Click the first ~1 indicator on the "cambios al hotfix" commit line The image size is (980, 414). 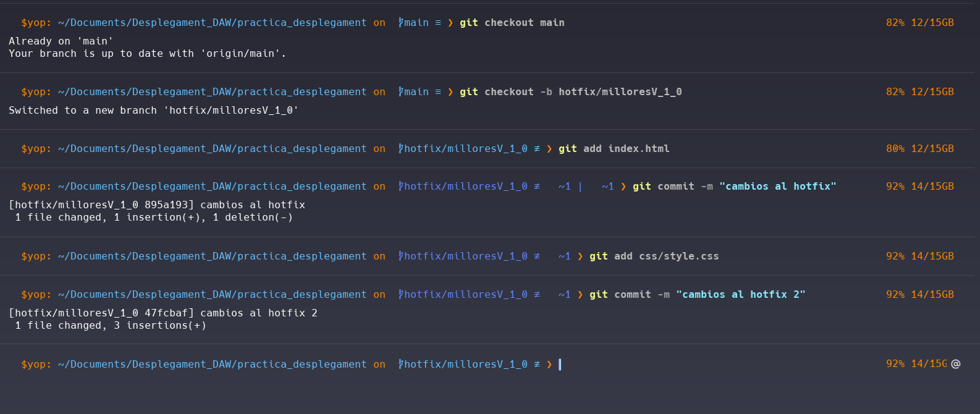click(x=565, y=187)
